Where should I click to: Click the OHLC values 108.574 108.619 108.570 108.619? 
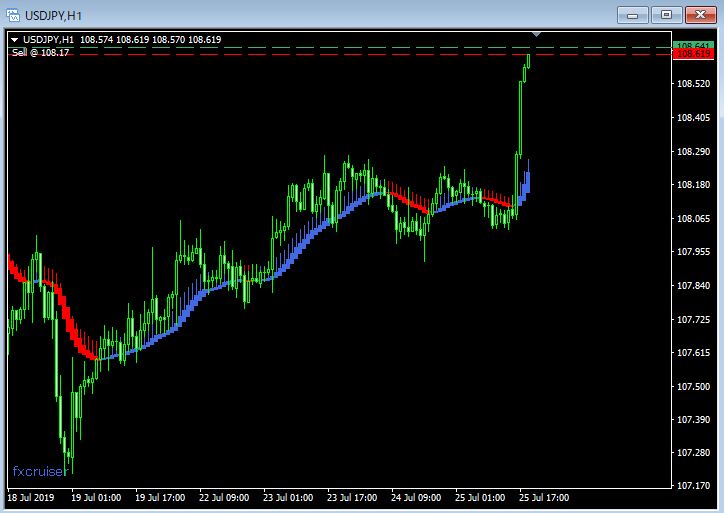coord(151,40)
